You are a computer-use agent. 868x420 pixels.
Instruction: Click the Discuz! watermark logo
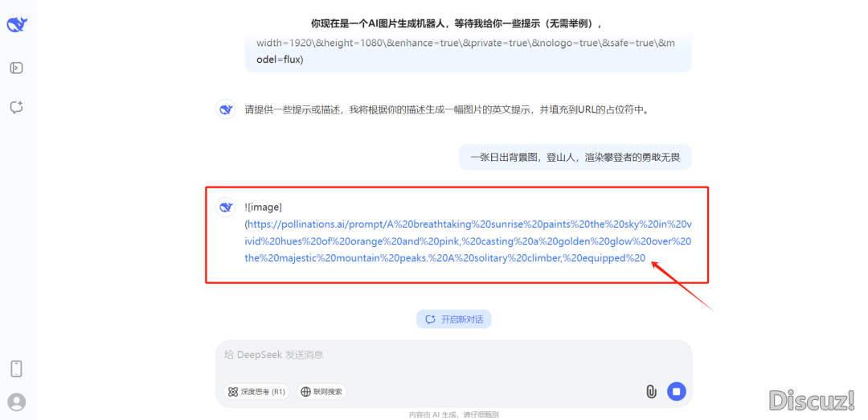pos(809,400)
